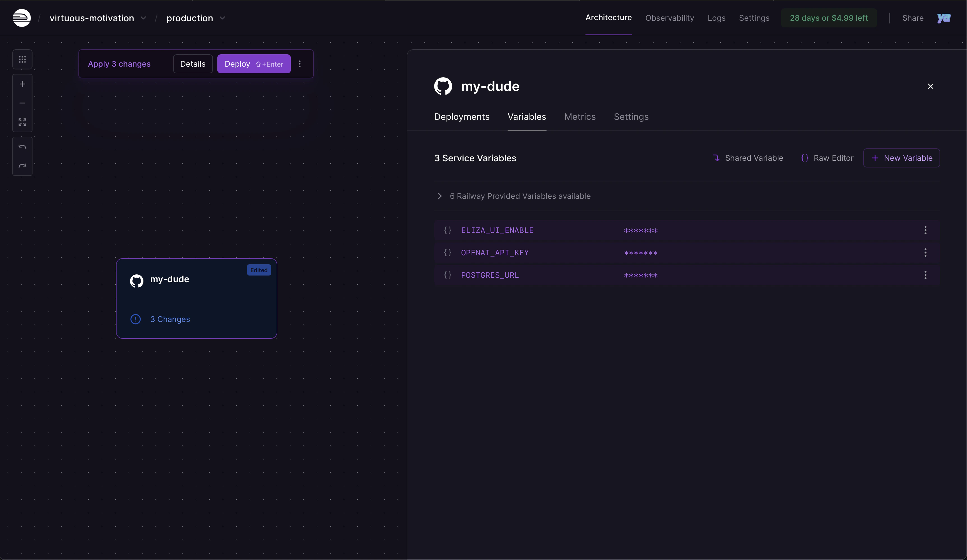Open the virtuous-motivation project dropdown
The image size is (967, 560).
(143, 18)
